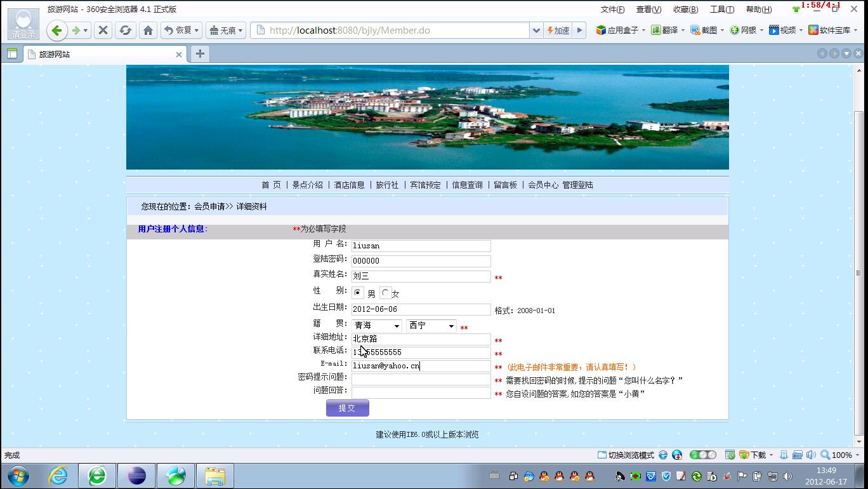868x489 pixels.
Task: Open the 查看(V) menu
Action: click(648, 10)
